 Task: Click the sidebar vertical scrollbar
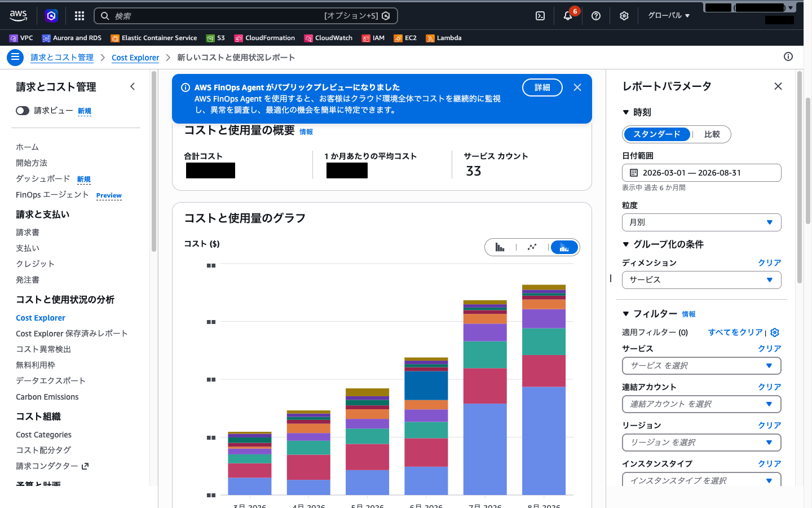(153, 161)
